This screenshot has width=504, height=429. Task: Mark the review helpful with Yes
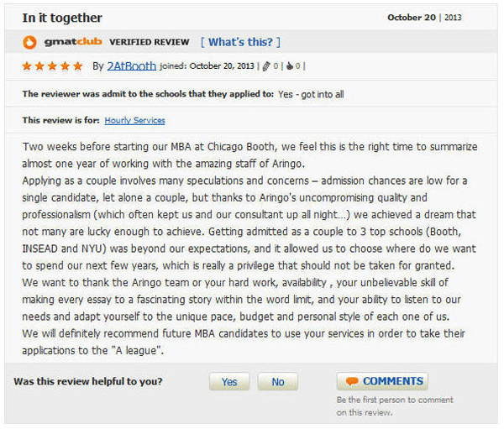(229, 382)
